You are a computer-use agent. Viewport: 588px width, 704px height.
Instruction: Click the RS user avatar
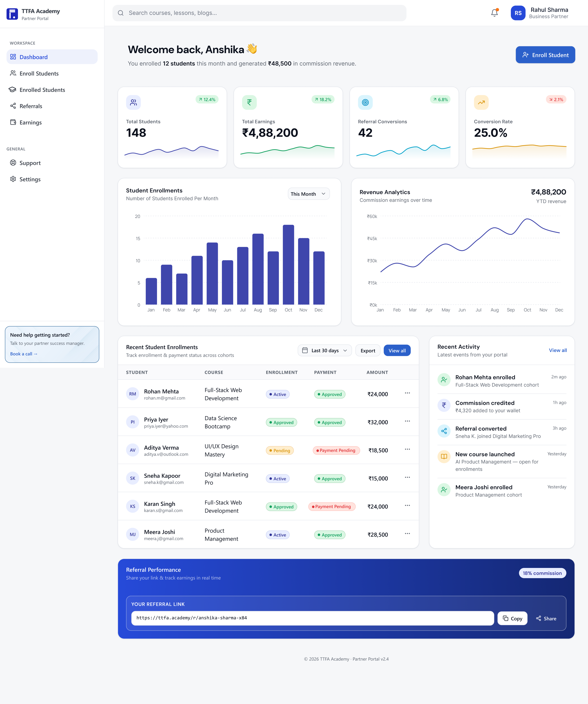coord(518,13)
